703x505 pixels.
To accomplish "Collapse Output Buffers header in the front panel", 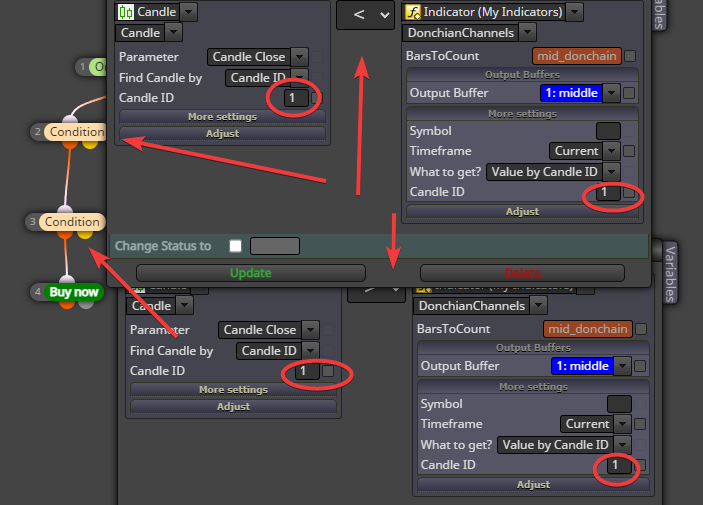I will [x=522, y=74].
